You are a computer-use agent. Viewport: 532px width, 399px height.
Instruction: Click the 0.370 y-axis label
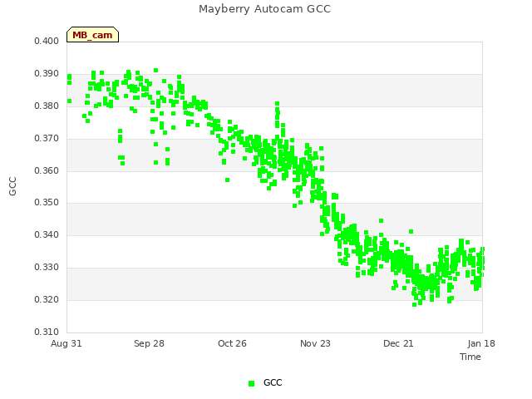click(x=47, y=139)
